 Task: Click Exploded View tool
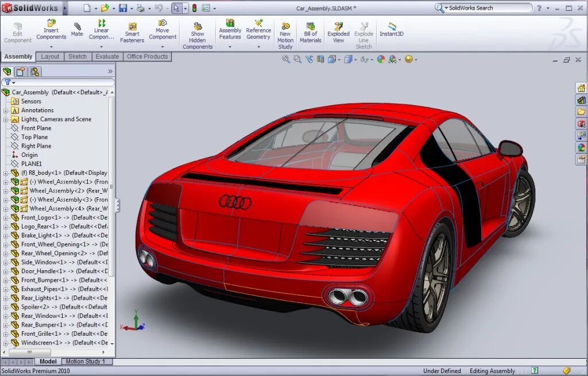coord(338,33)
